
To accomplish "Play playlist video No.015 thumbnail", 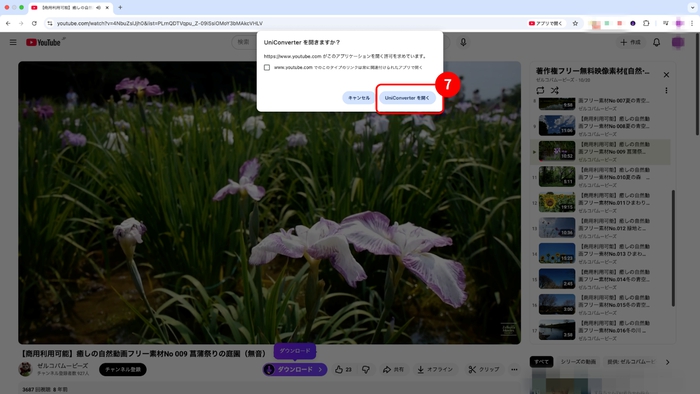I will 557,304.
